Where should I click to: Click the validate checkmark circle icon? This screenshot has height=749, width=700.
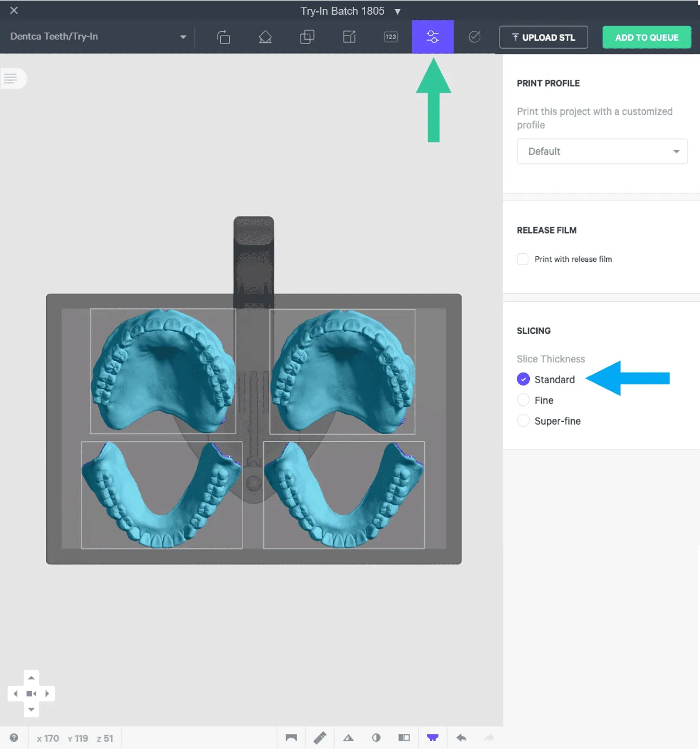tap(475, 37)
